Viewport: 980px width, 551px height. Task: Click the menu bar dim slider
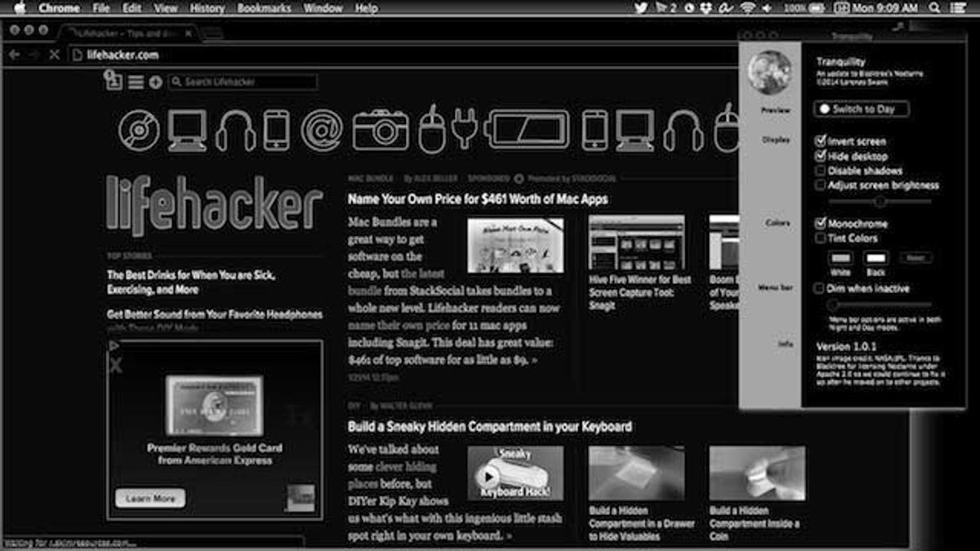[x=880, y=304]
